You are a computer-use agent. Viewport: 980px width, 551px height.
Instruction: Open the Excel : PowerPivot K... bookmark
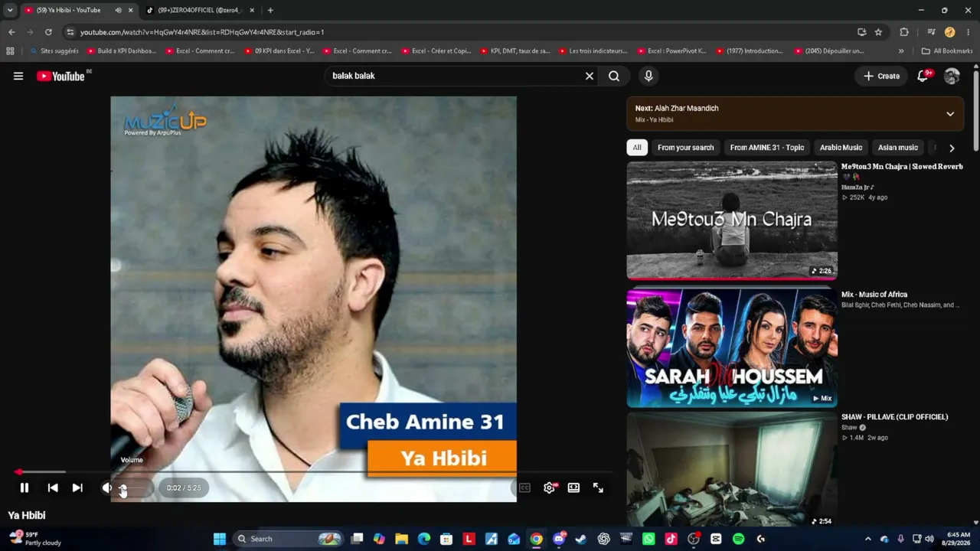[671, 51]
